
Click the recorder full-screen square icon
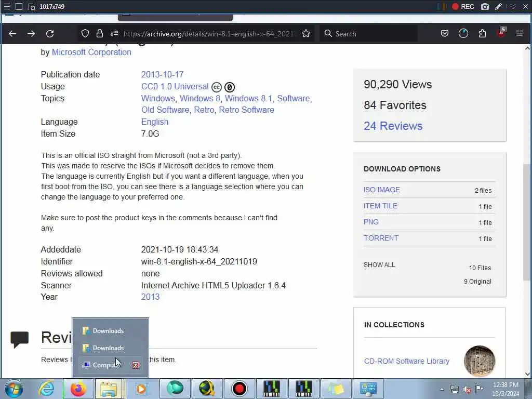coord(19,6)
